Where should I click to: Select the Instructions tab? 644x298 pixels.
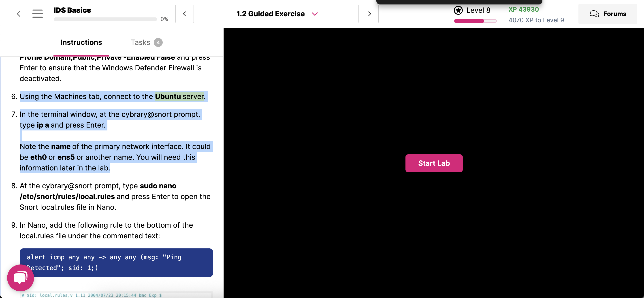pos(81,42)
